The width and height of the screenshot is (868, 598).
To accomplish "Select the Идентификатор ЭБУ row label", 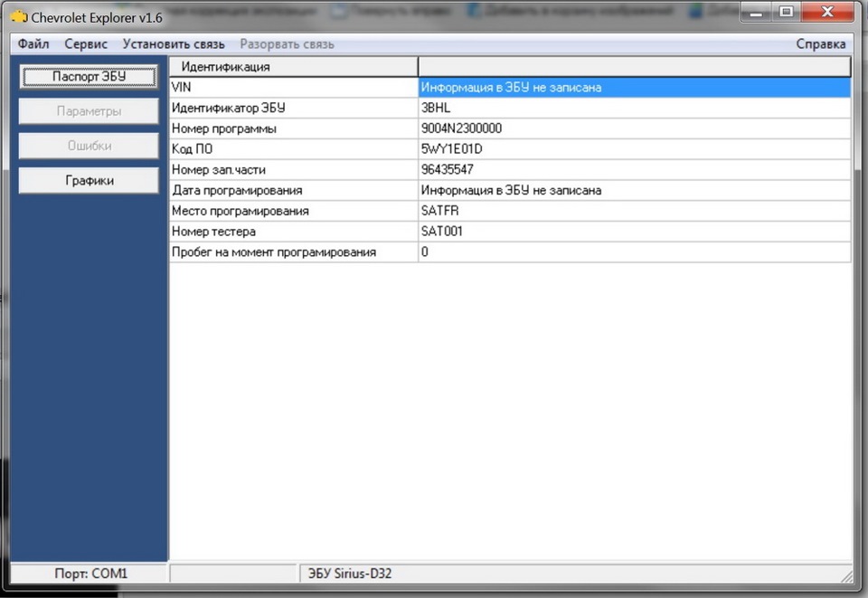I will pos(294,108).
